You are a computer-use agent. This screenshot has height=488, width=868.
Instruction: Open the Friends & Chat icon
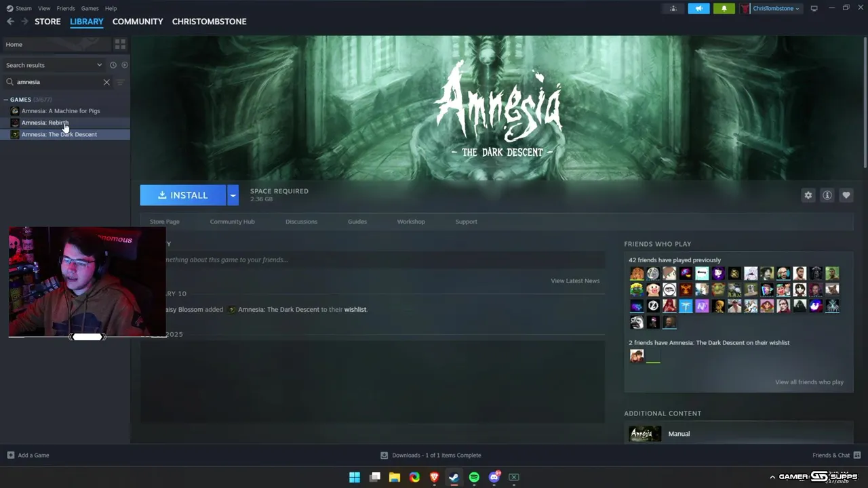(x=857, y=455)
